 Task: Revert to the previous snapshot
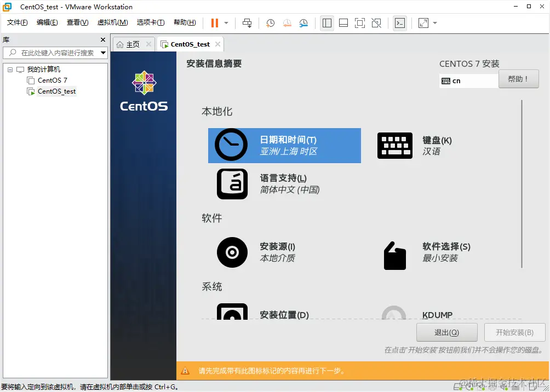[x=287, y=23]
